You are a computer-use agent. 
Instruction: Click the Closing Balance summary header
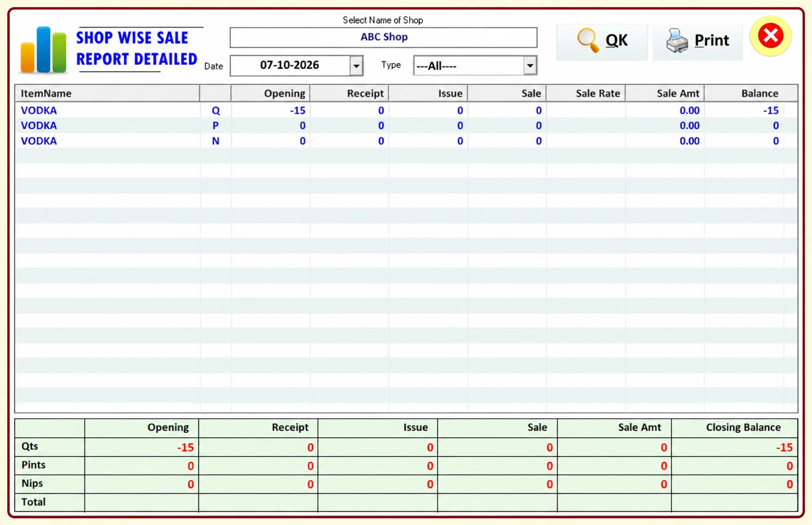(x=743, y=428)
